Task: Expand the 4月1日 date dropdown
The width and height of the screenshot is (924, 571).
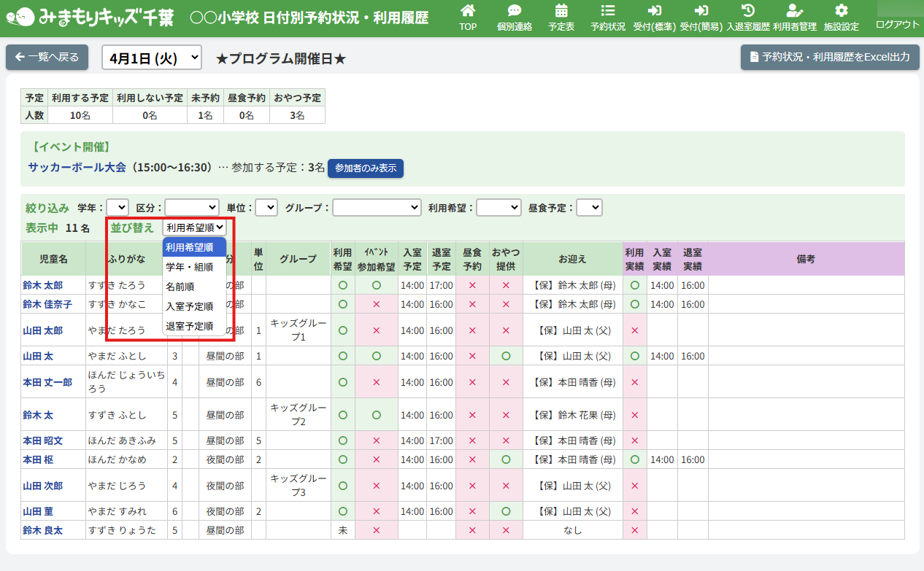Action: pyautogui.click(x=151, y=58)
